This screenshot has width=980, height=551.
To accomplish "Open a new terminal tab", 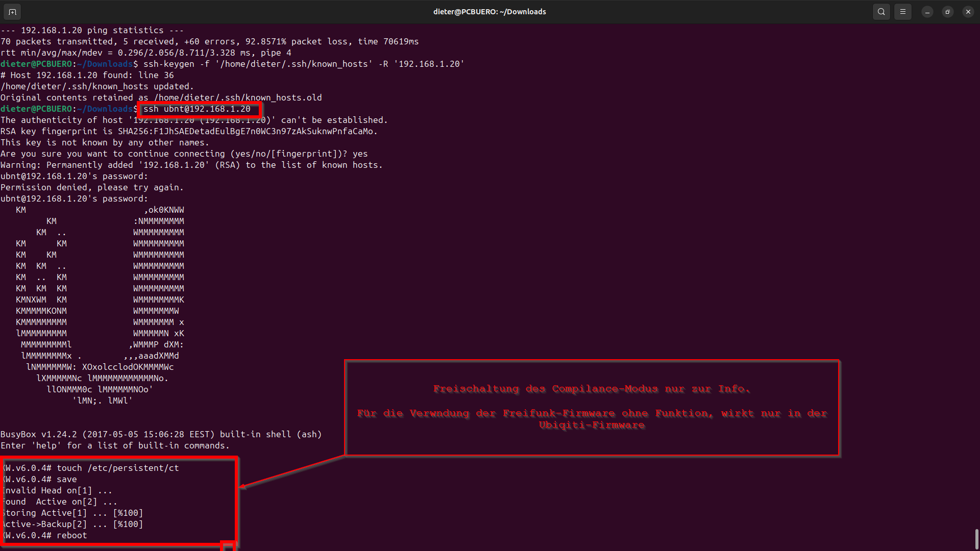I will click(12, 12).
